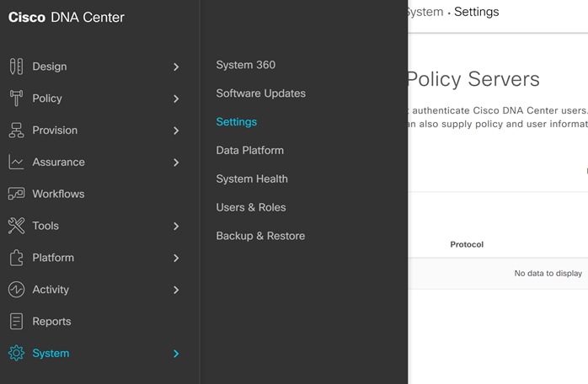This screenshot has height=384, width=588.
Task: Click the System submenu chevron
Action: [x=176, y=354]
